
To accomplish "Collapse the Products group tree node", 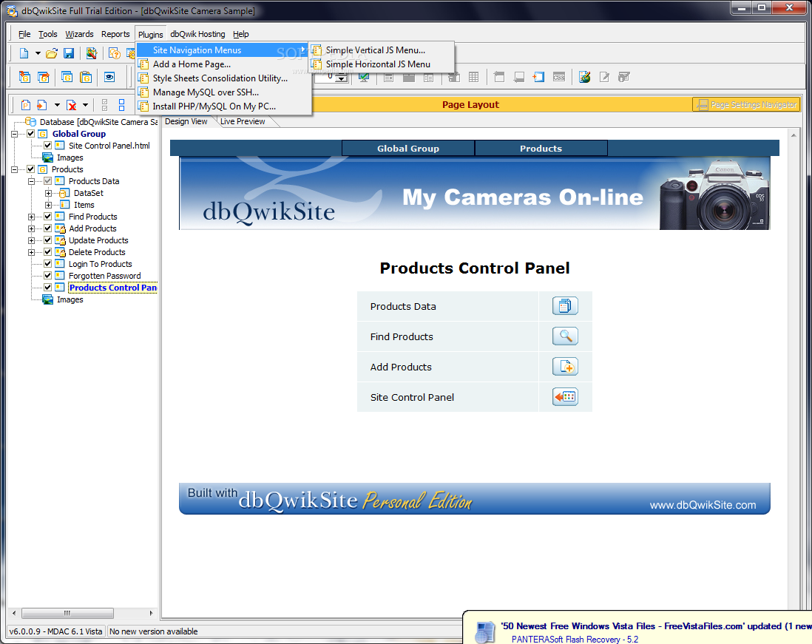I will tap(15, 169).
